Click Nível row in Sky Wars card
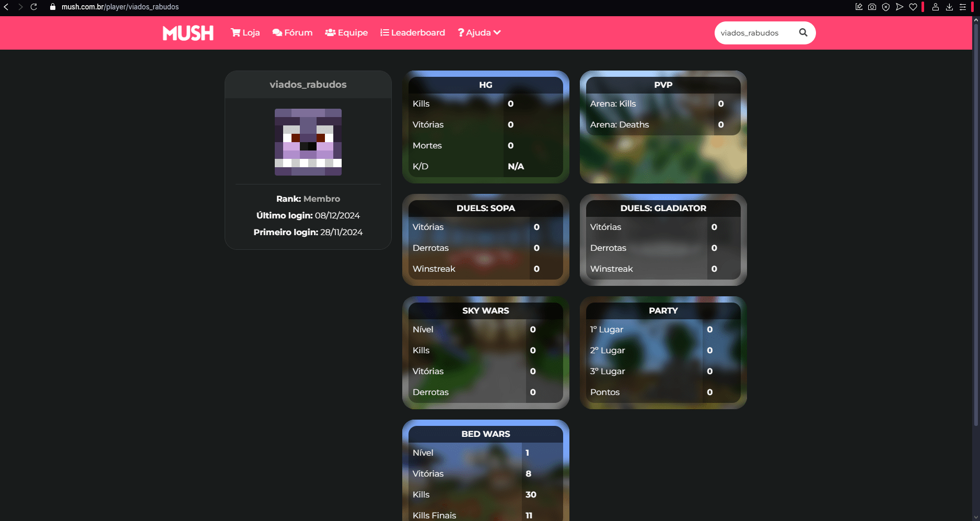The image size is (980, 521). [486, 329]
